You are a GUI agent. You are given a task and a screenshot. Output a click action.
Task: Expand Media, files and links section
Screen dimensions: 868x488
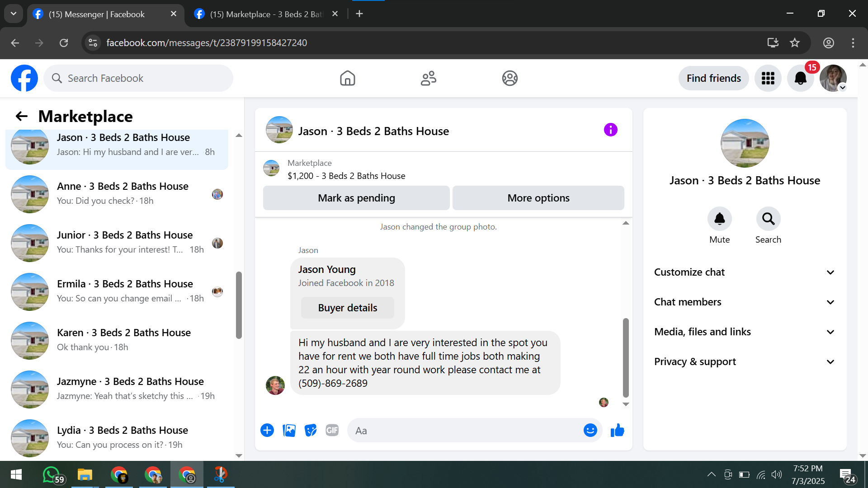tap(745, 332)
